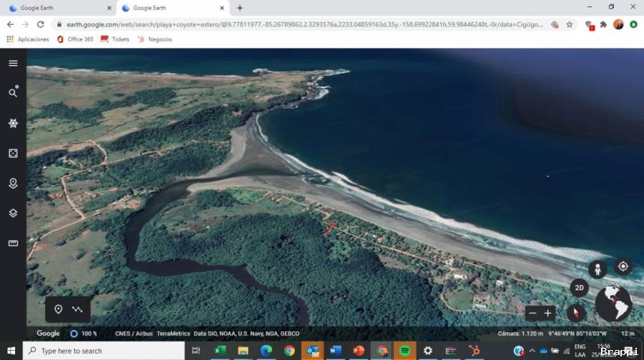Open a new browser tab

coord(240,8)
